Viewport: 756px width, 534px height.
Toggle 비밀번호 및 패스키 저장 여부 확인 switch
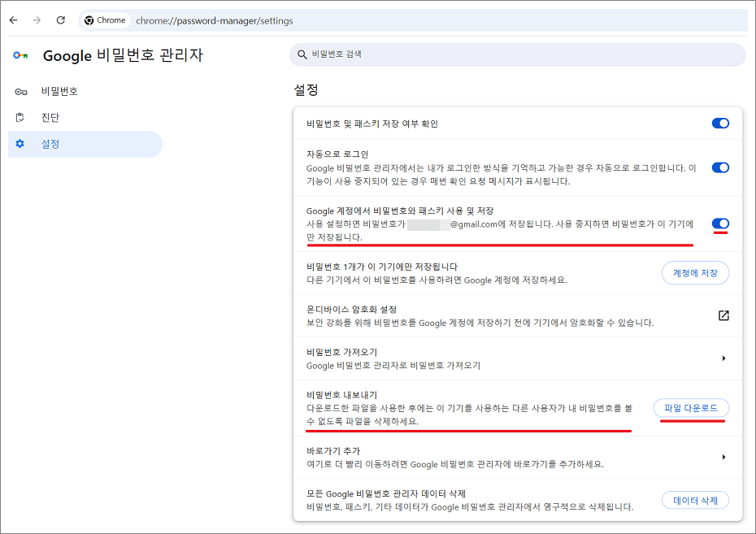click(x=720, y=124)
